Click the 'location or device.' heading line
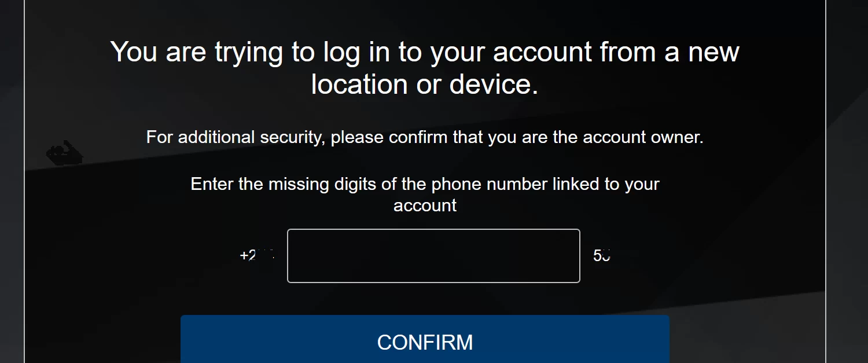The image size is (868, 363). 425,85
